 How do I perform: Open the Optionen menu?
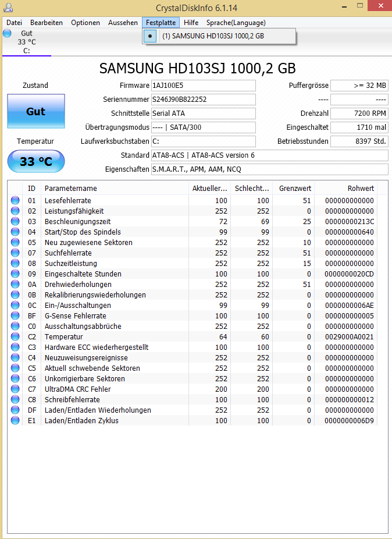click(85, 23)
